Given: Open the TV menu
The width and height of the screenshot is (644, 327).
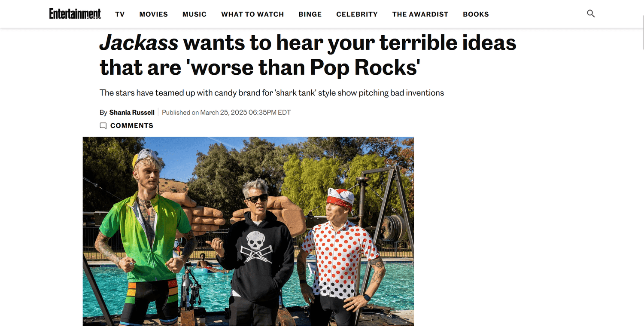Looking at the screenshot, I should pos(120,14).
